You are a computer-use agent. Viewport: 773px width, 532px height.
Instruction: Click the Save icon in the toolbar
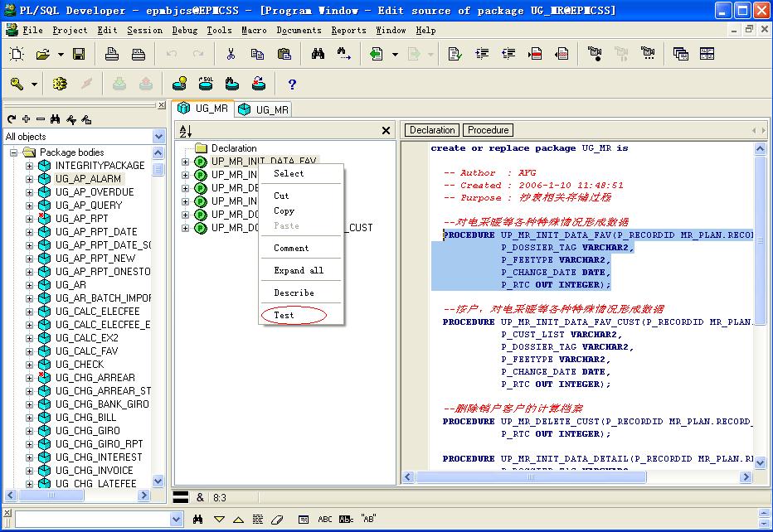(x=79, y=55)
